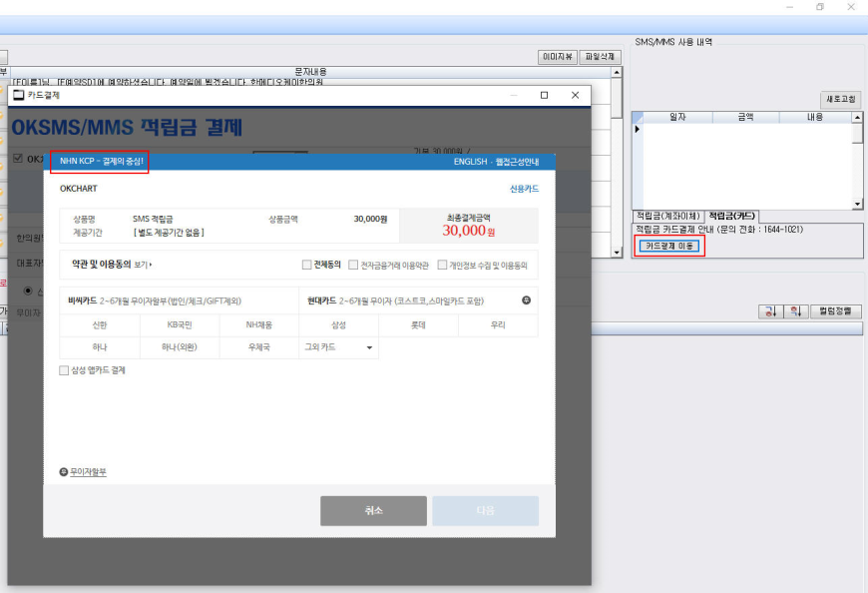Minimize the 카드결제 window
The image size is (868, 593).
(x=514, y=95)
